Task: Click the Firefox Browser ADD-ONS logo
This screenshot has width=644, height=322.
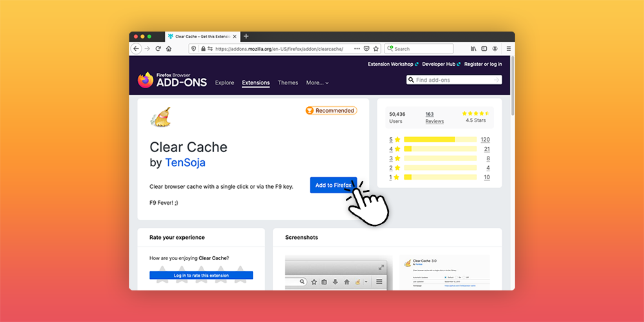Action: (172, 80)
